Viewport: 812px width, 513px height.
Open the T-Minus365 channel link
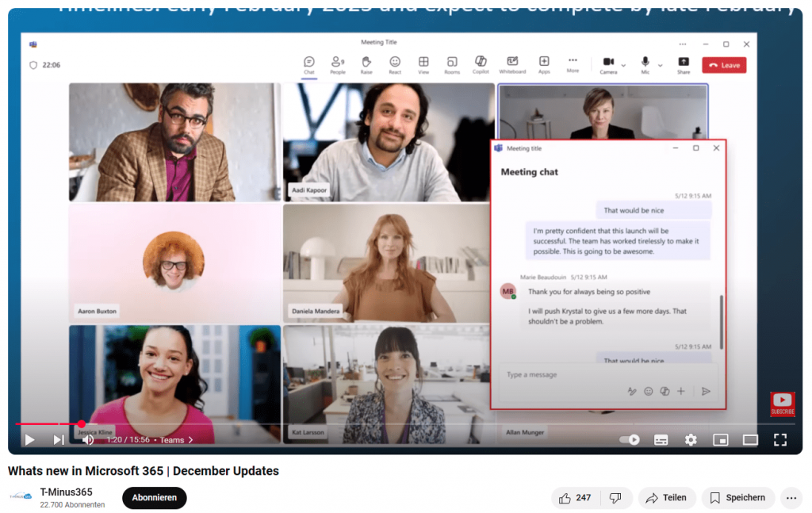67,492
